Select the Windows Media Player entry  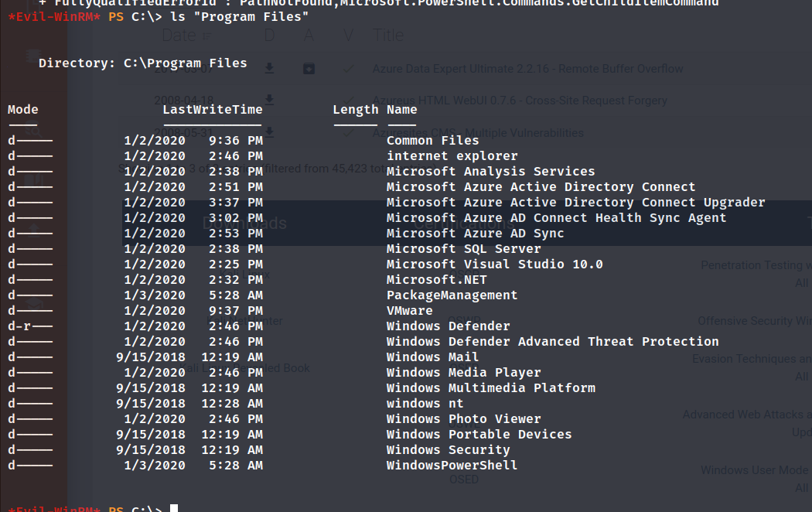pyautogui.click(x=463, y=373)
